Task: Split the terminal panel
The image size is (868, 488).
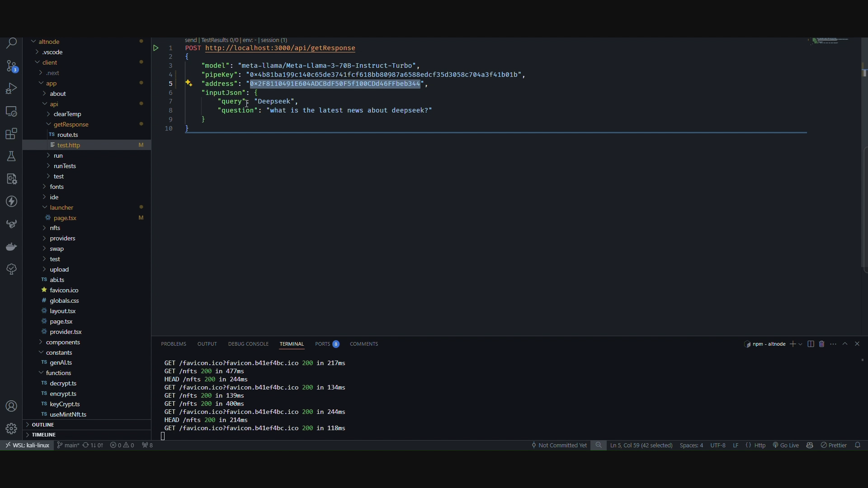Action: click(811, 344)
